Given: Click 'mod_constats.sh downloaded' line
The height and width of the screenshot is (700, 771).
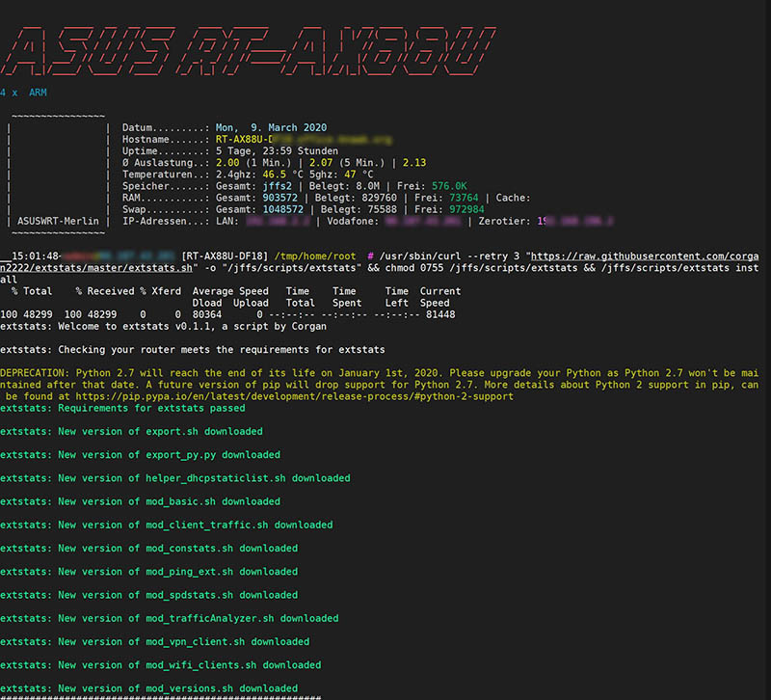Looking at the screenshot, I should click(149, 549).
